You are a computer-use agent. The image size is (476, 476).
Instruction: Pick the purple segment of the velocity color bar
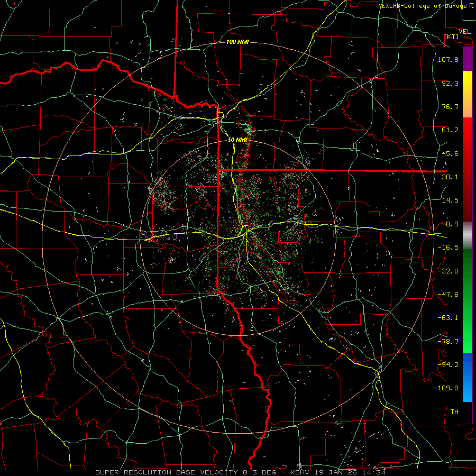coord(467,59)
